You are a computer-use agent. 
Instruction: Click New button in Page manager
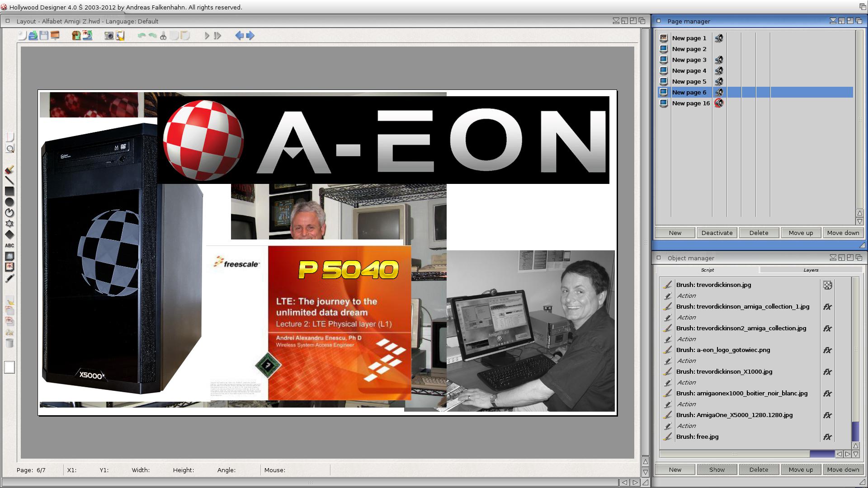[x=675, y=233]
